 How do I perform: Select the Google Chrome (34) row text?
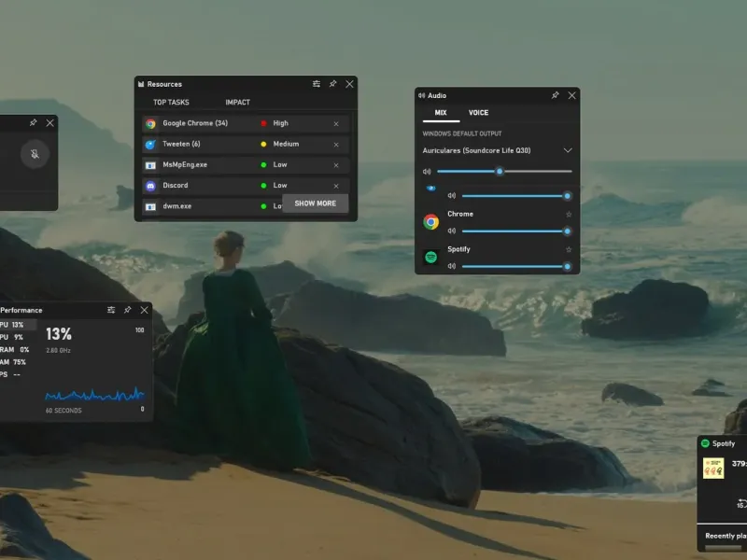pyautogui.click(x=195, y=123)
